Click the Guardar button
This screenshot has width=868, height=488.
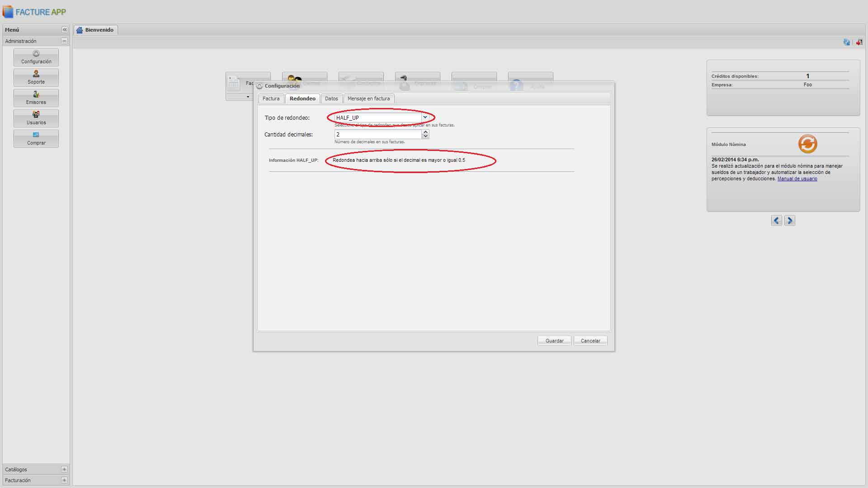[x=554, y=341]
